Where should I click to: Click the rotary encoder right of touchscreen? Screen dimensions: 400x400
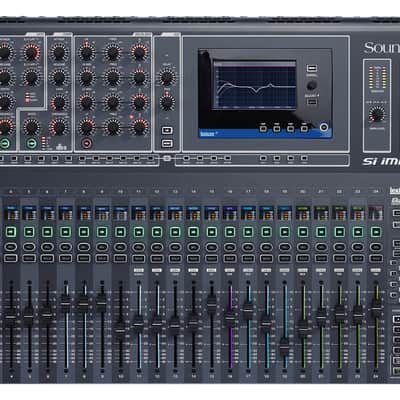[x=311, y=86]
